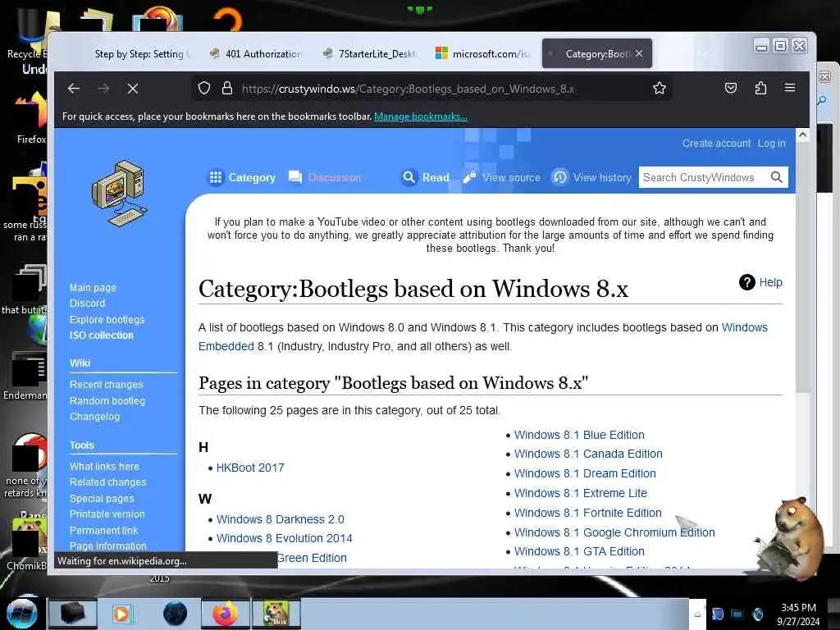Open View source tab
The height and width of the screenshot is (630, 840).
point(502,177)
